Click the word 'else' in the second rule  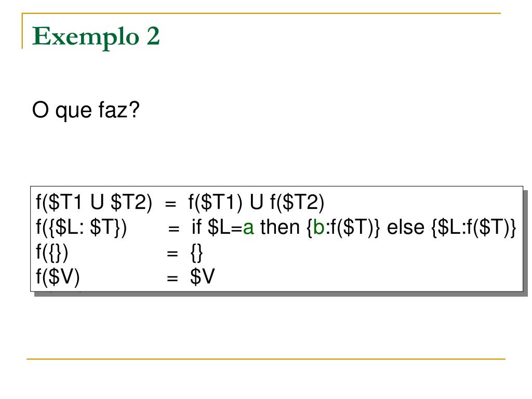[406, 227]
